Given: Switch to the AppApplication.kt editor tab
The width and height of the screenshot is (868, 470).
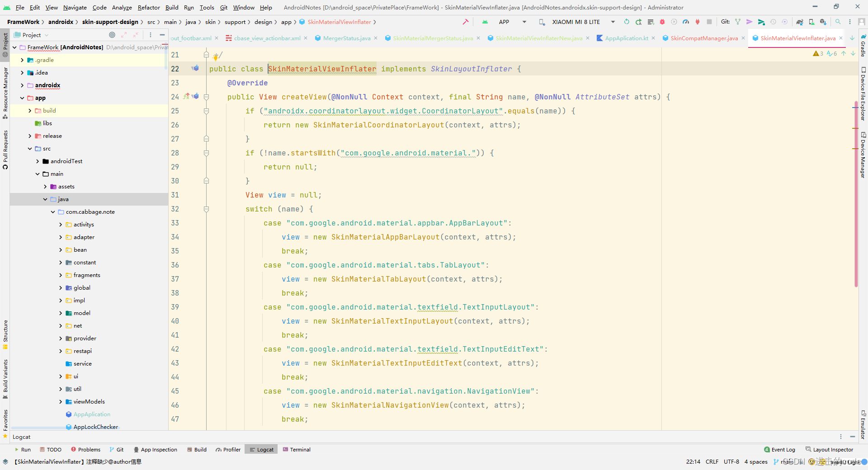Looking at the screenshot, I should point(626,38).
